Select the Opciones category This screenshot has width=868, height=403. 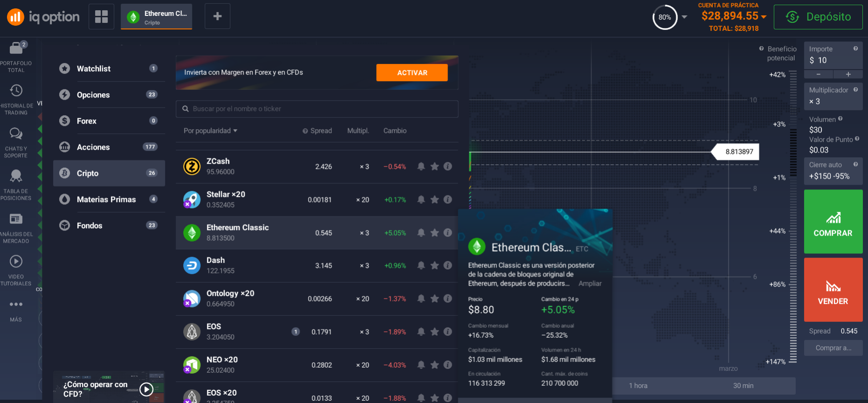click(x=109, y=95)
